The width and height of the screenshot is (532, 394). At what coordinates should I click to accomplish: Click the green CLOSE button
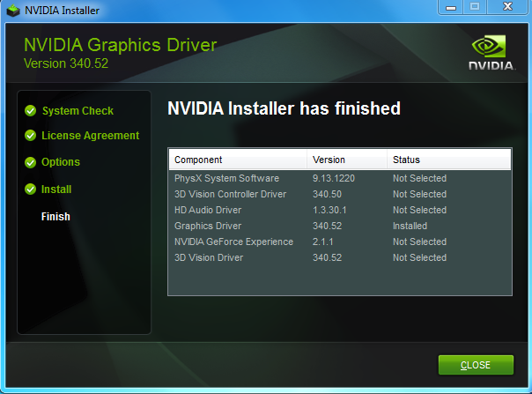(476, 365)
